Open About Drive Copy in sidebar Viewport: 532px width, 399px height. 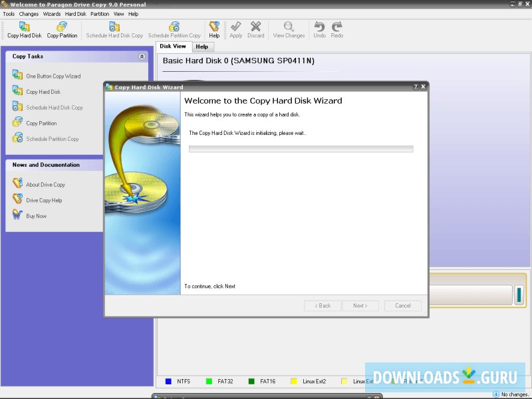click(45, 184)
